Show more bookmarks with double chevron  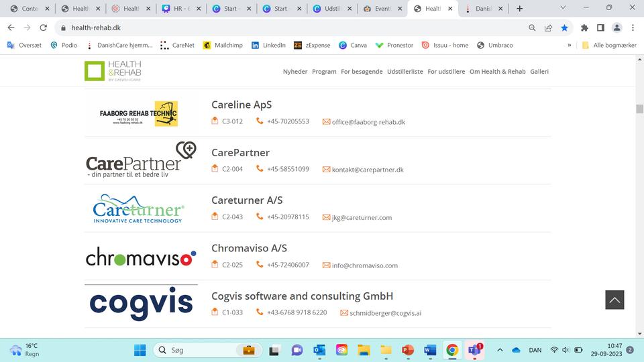(x=570, y=45)
